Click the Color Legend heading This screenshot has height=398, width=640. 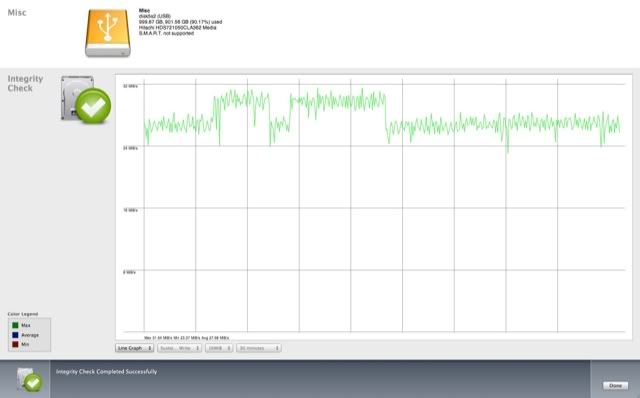(23, 314)
